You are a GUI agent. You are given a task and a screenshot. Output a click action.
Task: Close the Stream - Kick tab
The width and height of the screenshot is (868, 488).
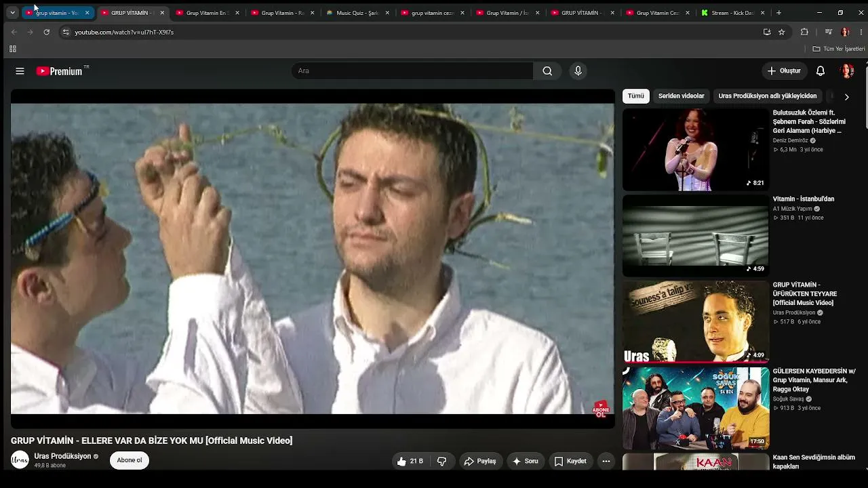tap(762, 13)
